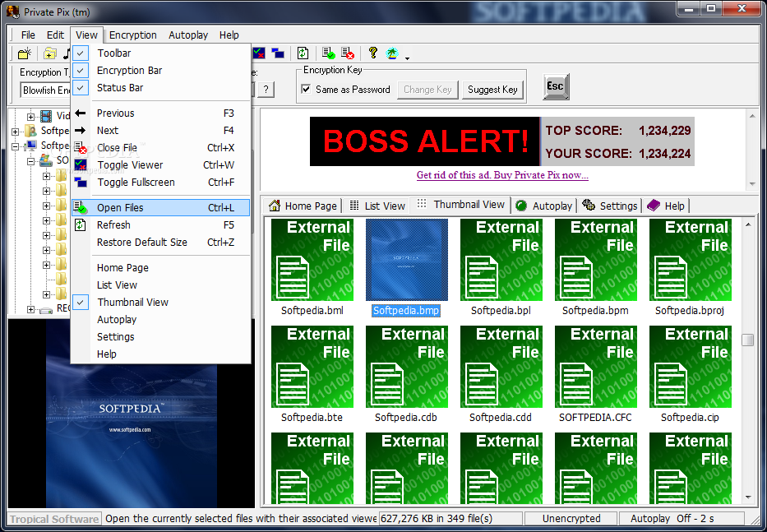Click the palm tree toolbar icon
767x532 pixels.
[x=392, y=53]
